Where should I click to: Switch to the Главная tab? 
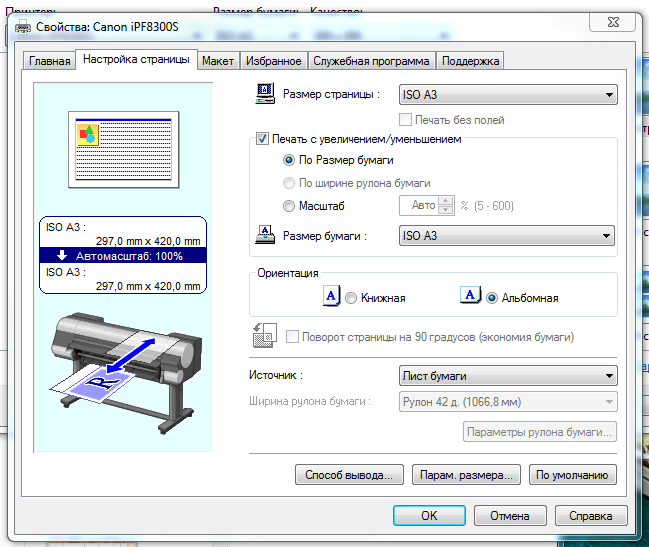[x=49, y=61]
